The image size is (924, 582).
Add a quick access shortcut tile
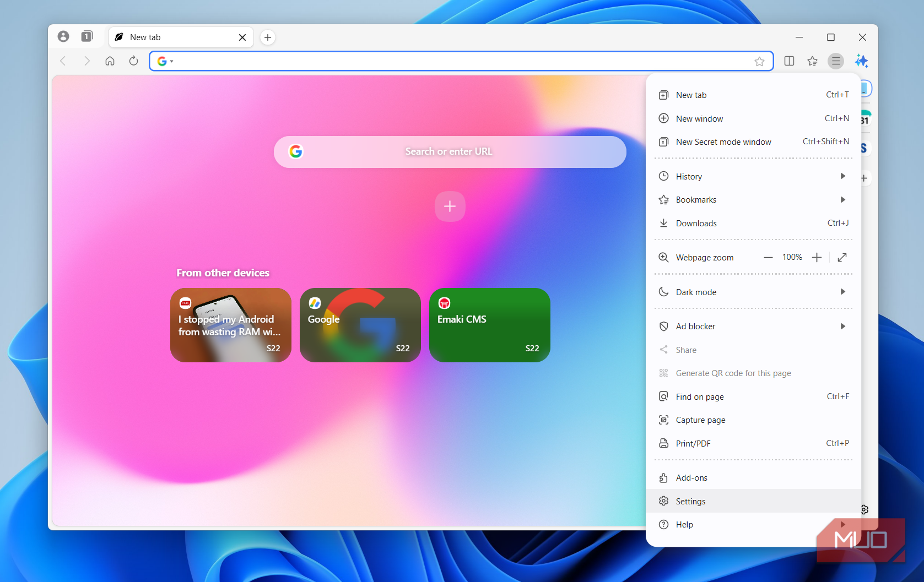tap(450, 206)
